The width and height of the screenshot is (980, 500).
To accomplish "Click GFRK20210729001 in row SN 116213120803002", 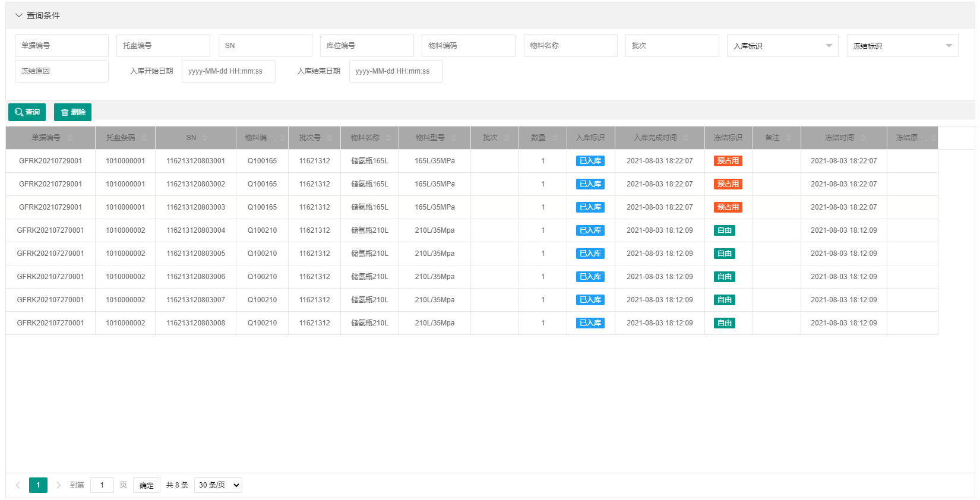I will pyautogui.click(x=50, y=184).
